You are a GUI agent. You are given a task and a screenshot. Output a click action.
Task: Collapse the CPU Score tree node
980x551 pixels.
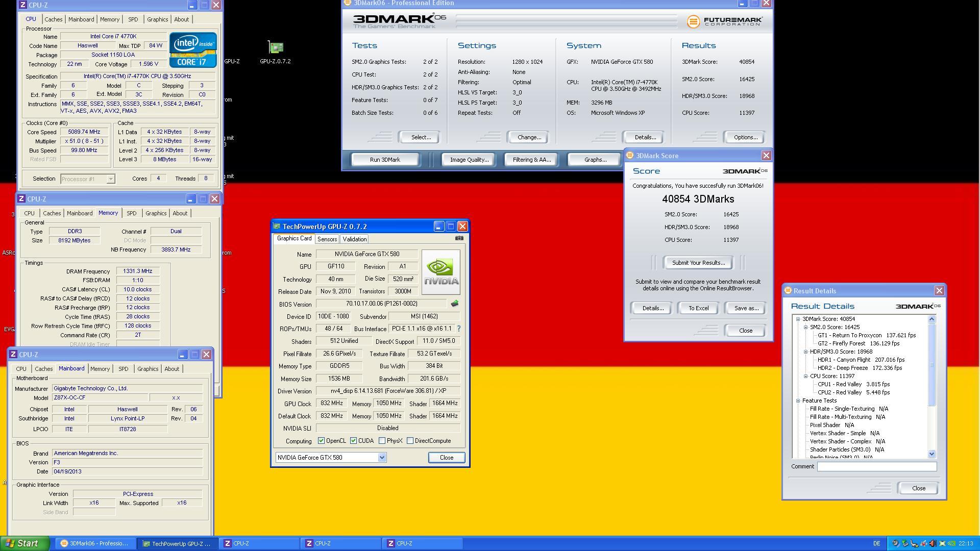tap(806, 376)
